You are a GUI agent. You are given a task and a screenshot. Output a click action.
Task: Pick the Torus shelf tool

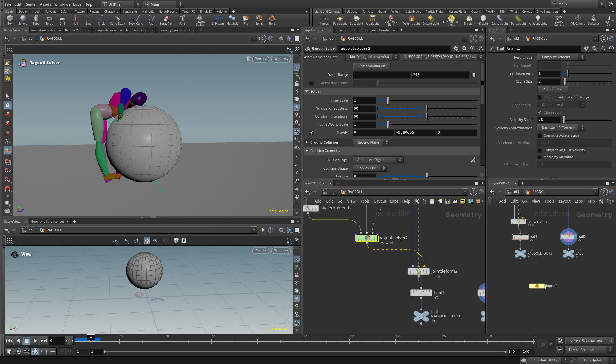click(x=49, y=20)
